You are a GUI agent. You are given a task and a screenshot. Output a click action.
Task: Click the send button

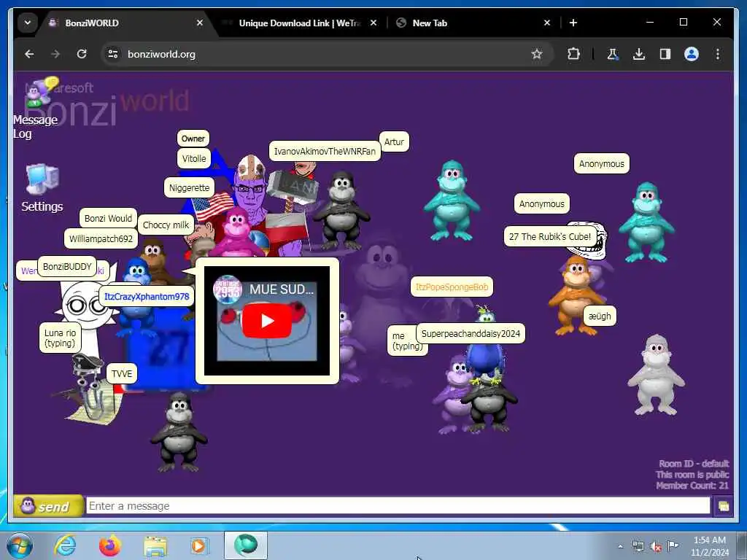coord(49,506)
